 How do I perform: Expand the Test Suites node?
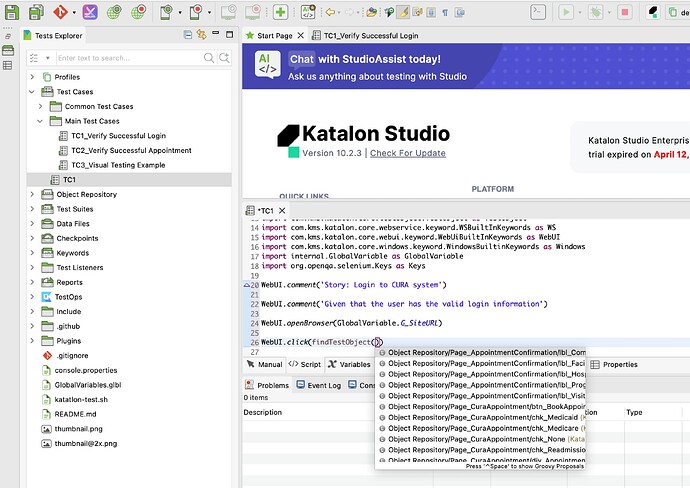[x=32, y=209]
